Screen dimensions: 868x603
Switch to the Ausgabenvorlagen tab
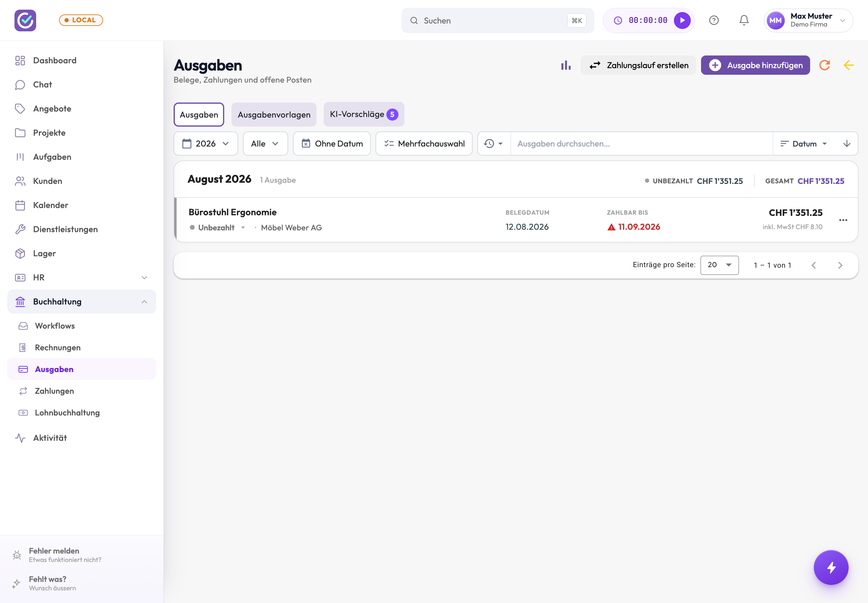(274, 115)
